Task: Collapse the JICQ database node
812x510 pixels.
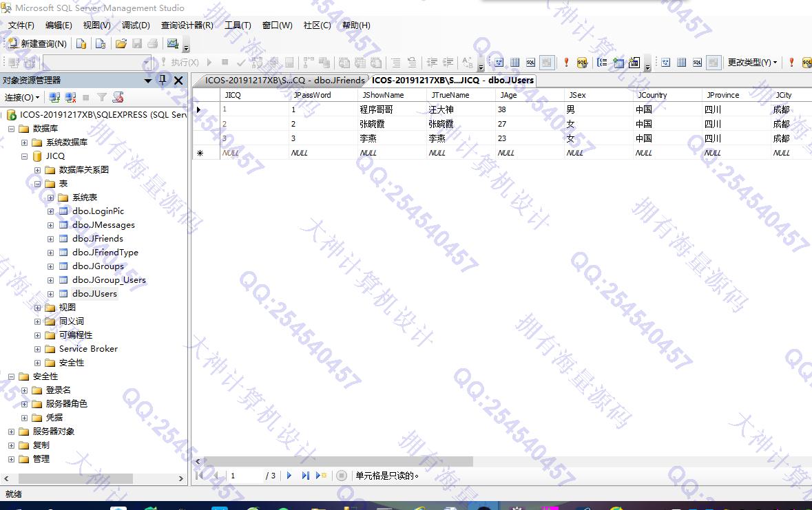Action: (x=24, y=156)
